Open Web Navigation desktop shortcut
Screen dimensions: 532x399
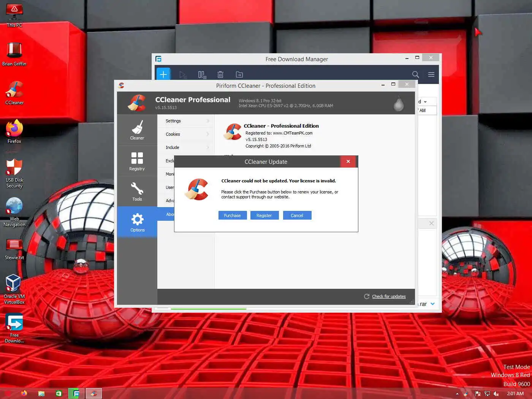(x=14, y=212)
